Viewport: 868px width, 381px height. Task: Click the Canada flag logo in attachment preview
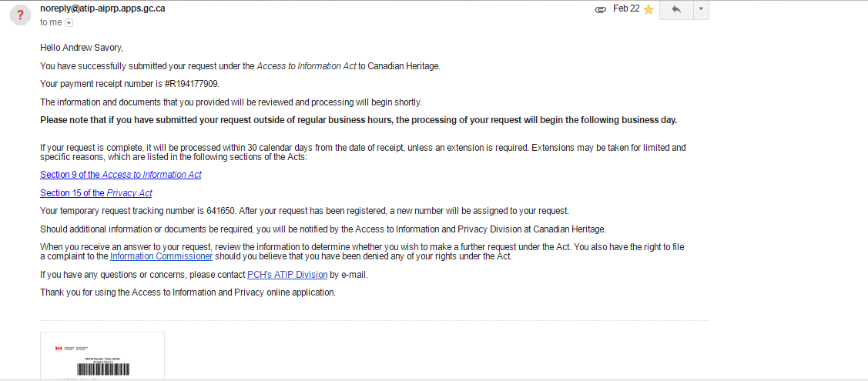pyautogui.click(x=58, y=349)
